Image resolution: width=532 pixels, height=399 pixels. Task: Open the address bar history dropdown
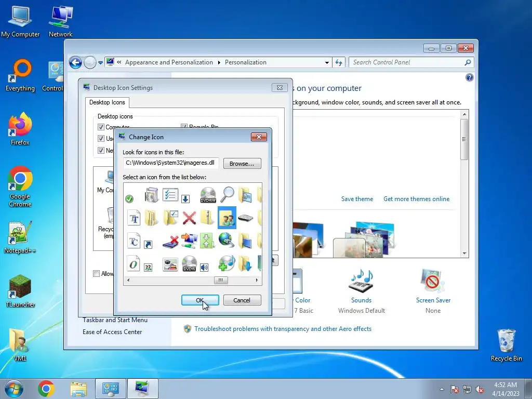[327, 62]
